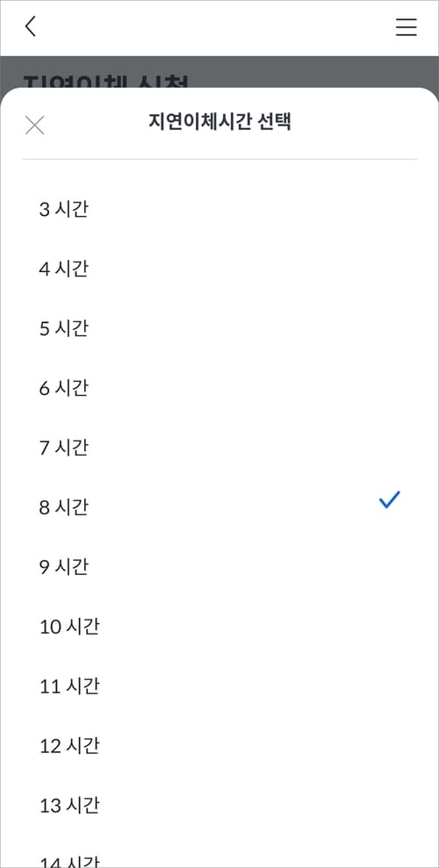Select the 12 시간 option
The height and width of the screenshot is (868, 439).
tap(219, 747)
